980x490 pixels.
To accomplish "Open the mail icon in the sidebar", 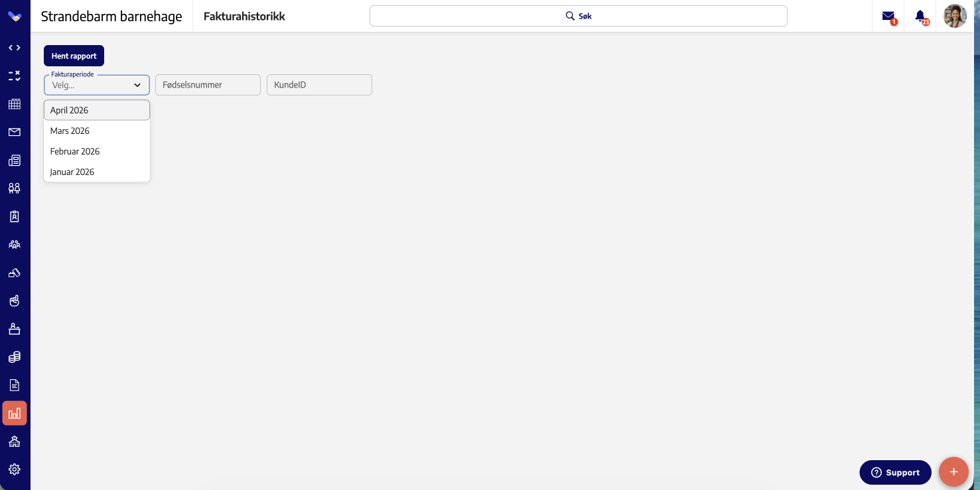I will (15, 132).
